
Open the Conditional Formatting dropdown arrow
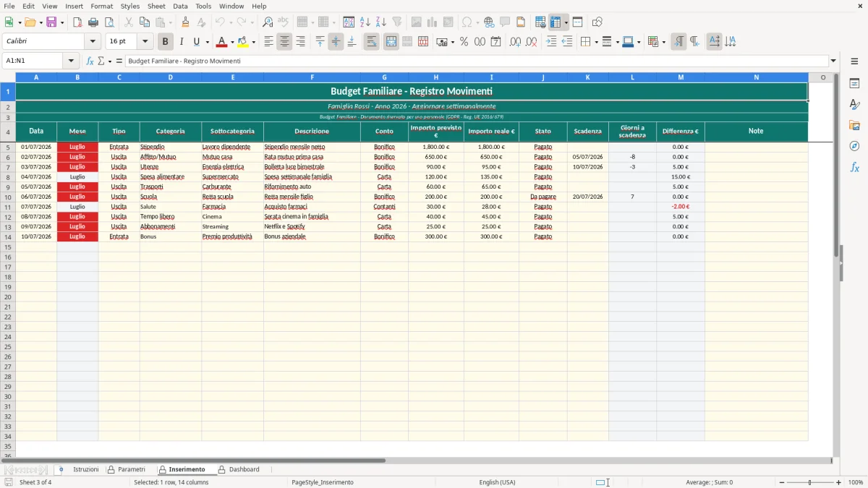click(663, 42)
